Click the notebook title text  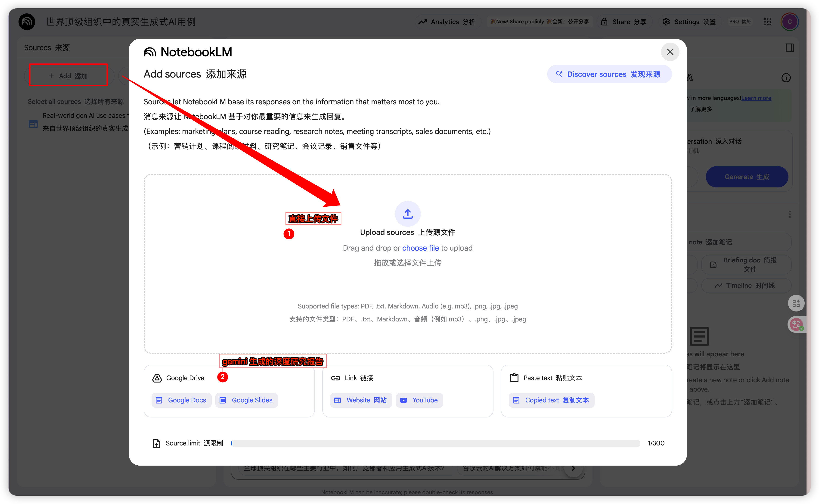click(121, 22)
